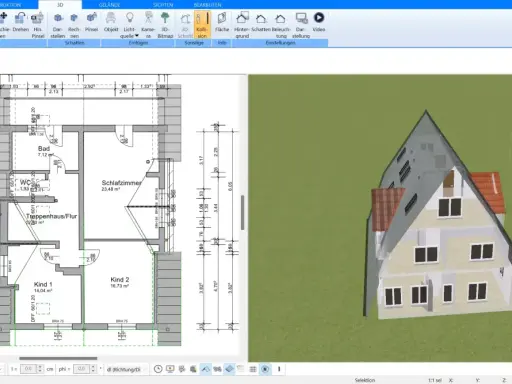Toggle the highlighted Kollision tool

[x=202, y=25]
